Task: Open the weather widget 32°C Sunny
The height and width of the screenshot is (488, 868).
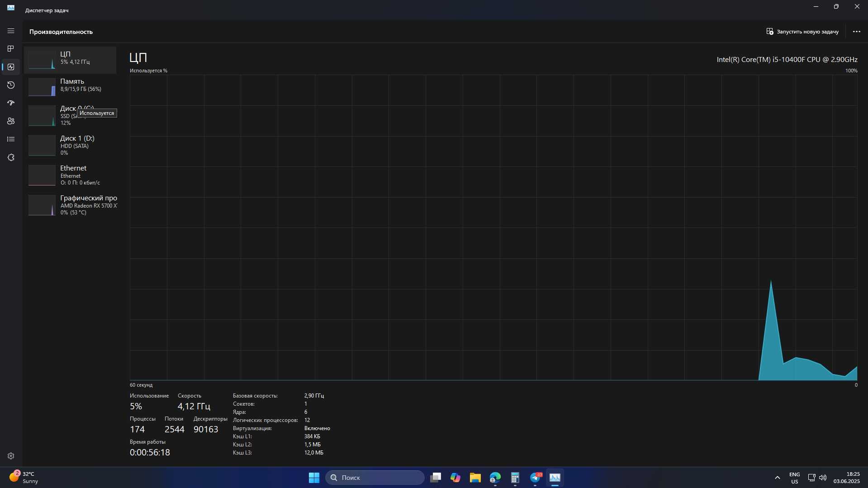Action: [x=25, y=478]
